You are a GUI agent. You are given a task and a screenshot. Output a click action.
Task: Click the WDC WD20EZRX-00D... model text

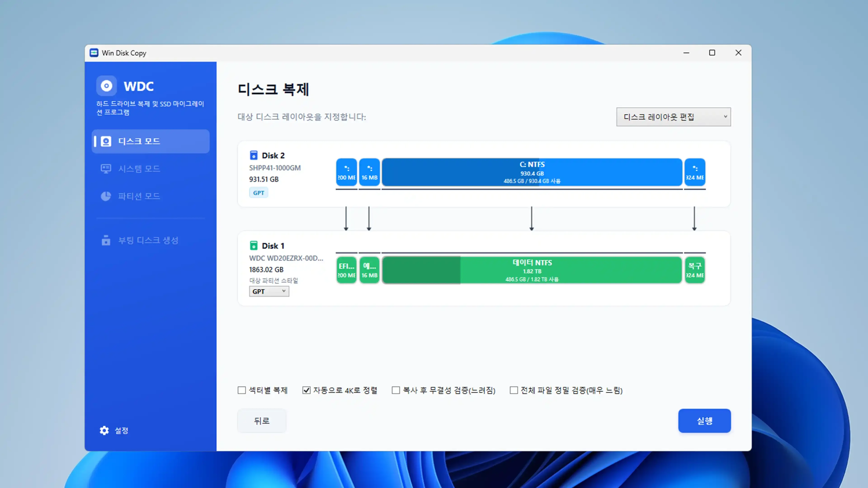click(286, 258)
